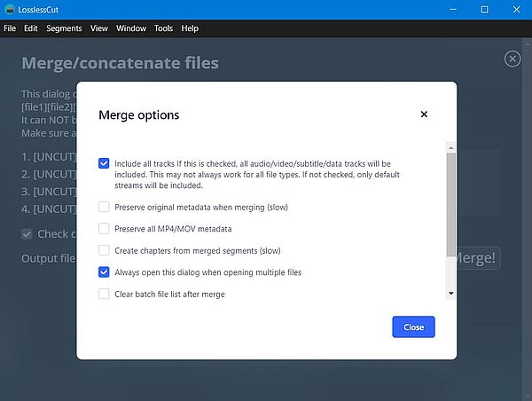
Task: Select fourth [UNCUT] file in merge list
Action: pos(49,208)
